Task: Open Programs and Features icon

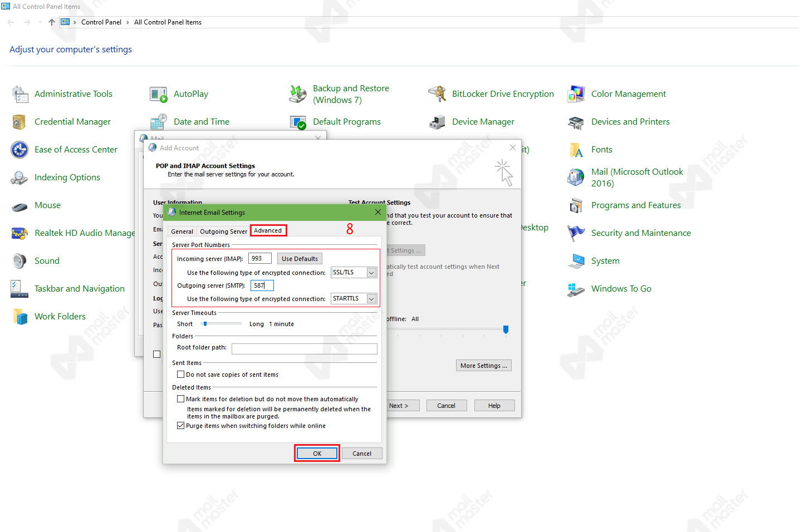Action: coord(576,205)
